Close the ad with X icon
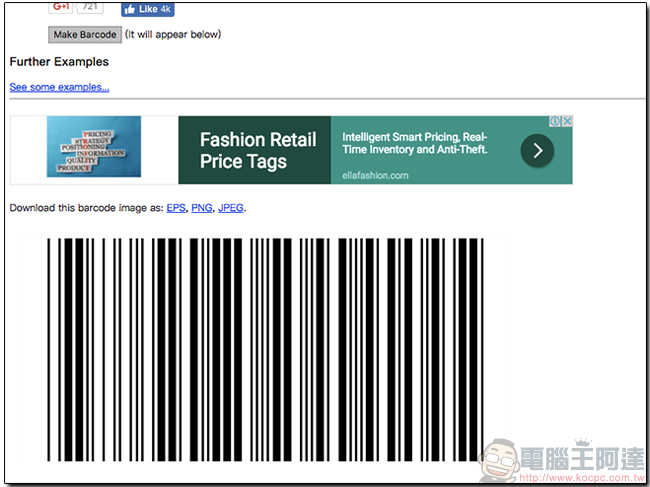650x487 pixels. click(x=567, y=121)
